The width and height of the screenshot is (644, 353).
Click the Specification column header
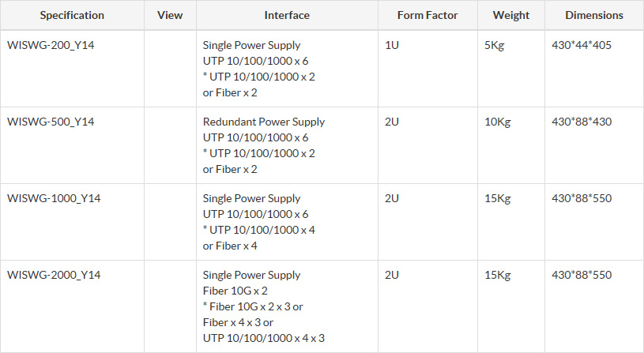(x=72, y=15)
